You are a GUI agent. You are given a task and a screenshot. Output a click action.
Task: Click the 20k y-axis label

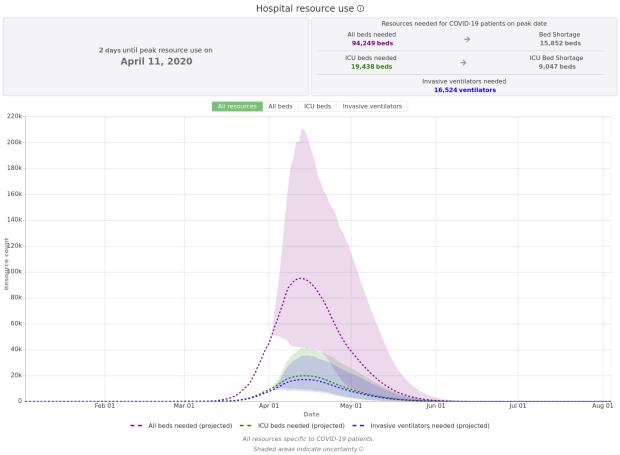16,376
